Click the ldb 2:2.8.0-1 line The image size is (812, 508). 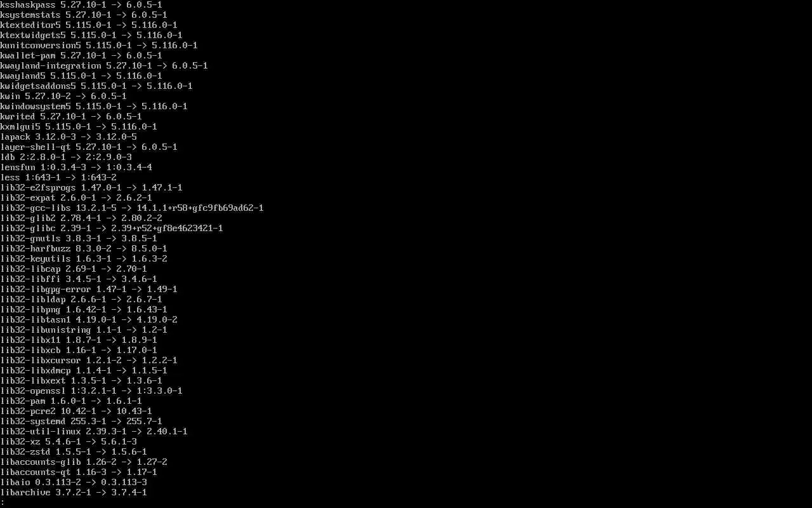(66, 157)
